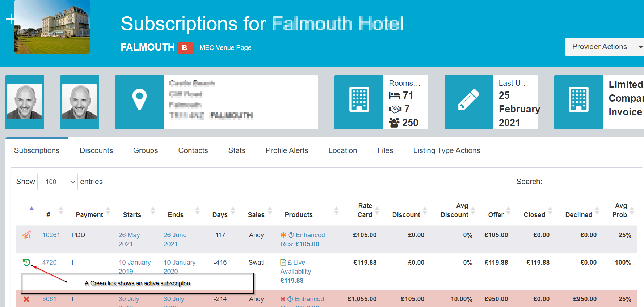Sort table by Rate Card column

[366, 210]
